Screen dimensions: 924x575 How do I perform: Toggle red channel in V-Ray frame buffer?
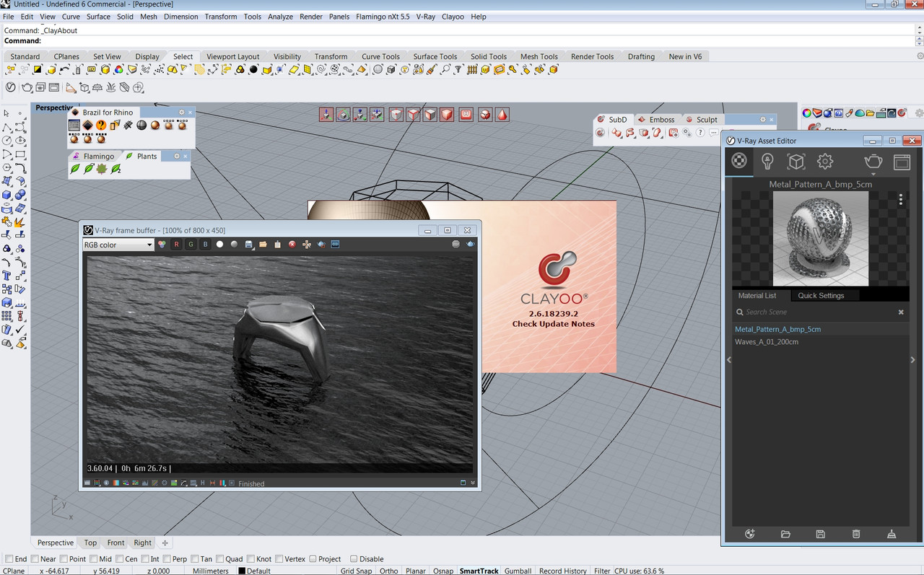176,245
